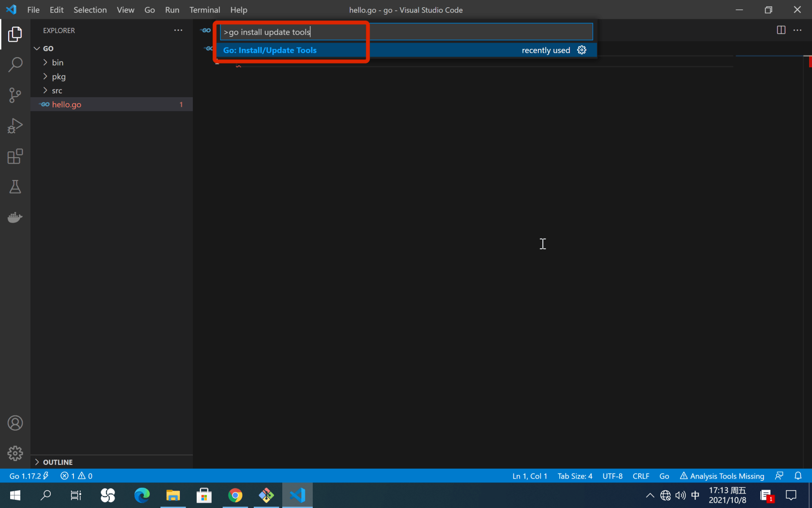Click the split editor right icon
Viewport: 812px width, 508px height.
click(x=781, y=30)
